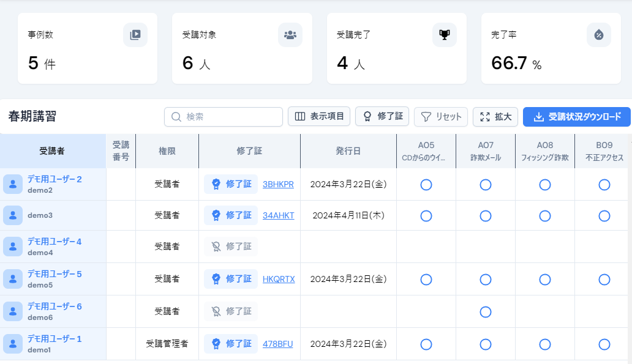Click A08 completion circle for demo3 row
This screenshot has width=632, height=364.
coord(545,216)
